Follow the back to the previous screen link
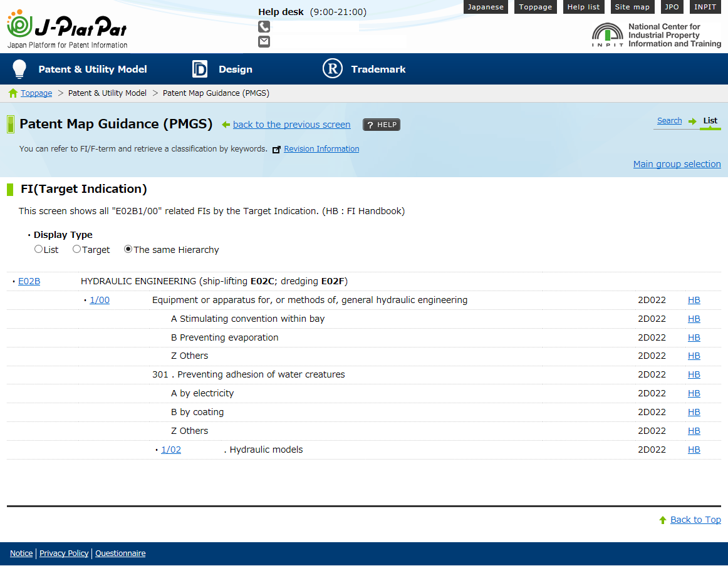The image size is (728, 566). coord(291,125)
